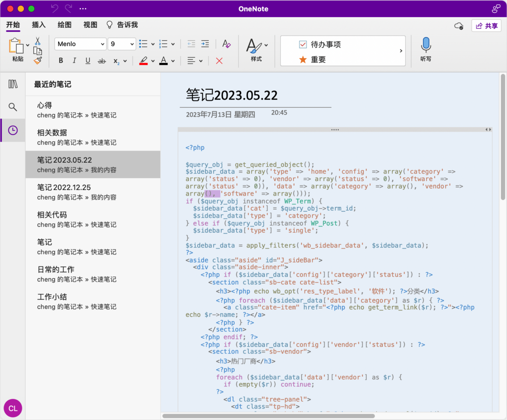Click the paragraph alignment icon
This screenshot has width=507, height=420.
click(191, 61)
